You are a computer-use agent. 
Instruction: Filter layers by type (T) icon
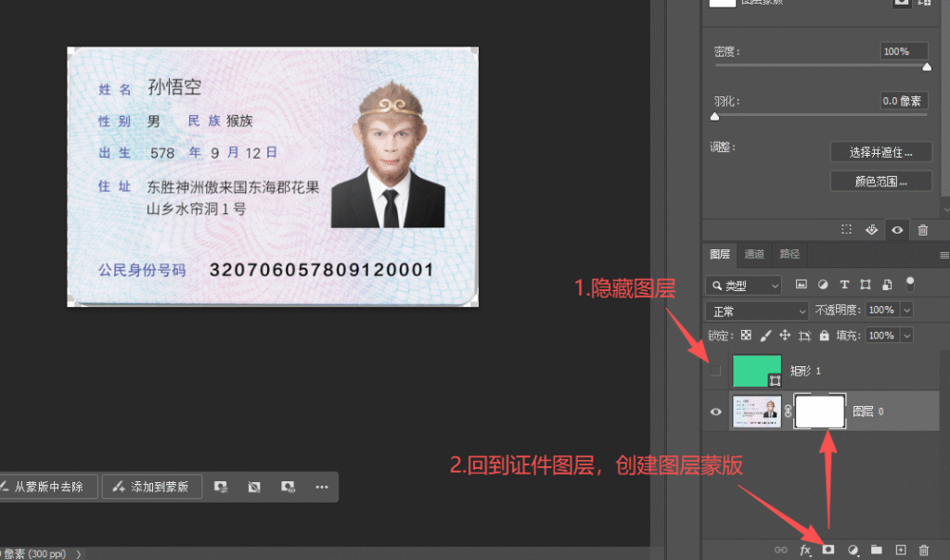[x=844, y=285]
